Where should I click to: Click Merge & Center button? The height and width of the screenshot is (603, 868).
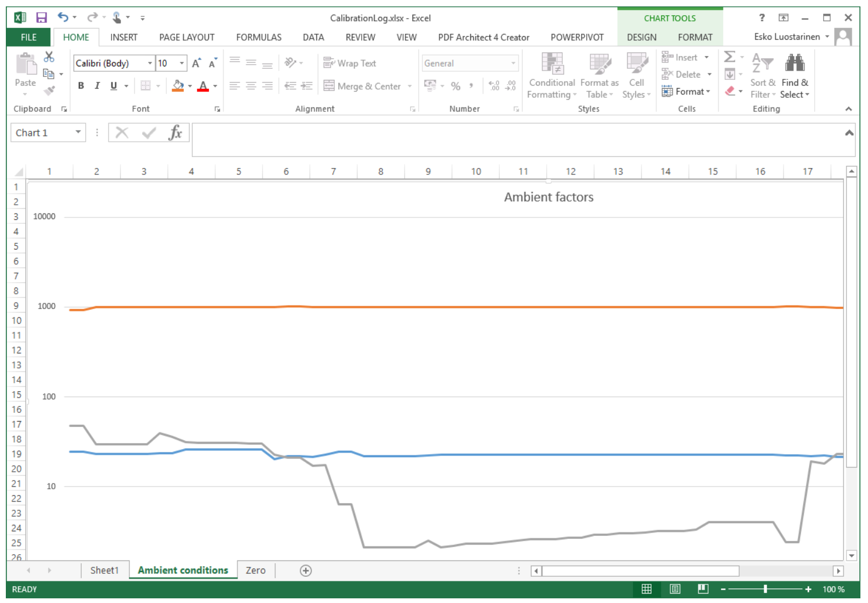[x=362, y=86]
